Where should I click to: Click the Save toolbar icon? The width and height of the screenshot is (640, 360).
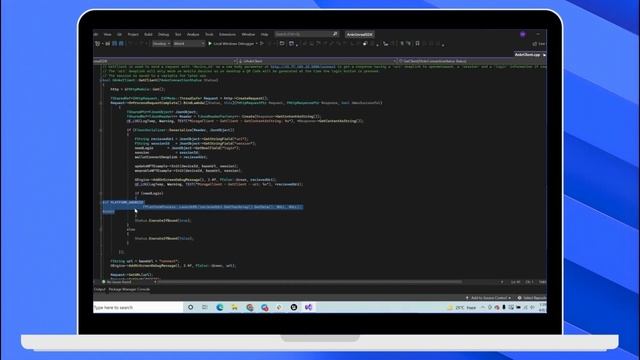click(x=114, y=44)
